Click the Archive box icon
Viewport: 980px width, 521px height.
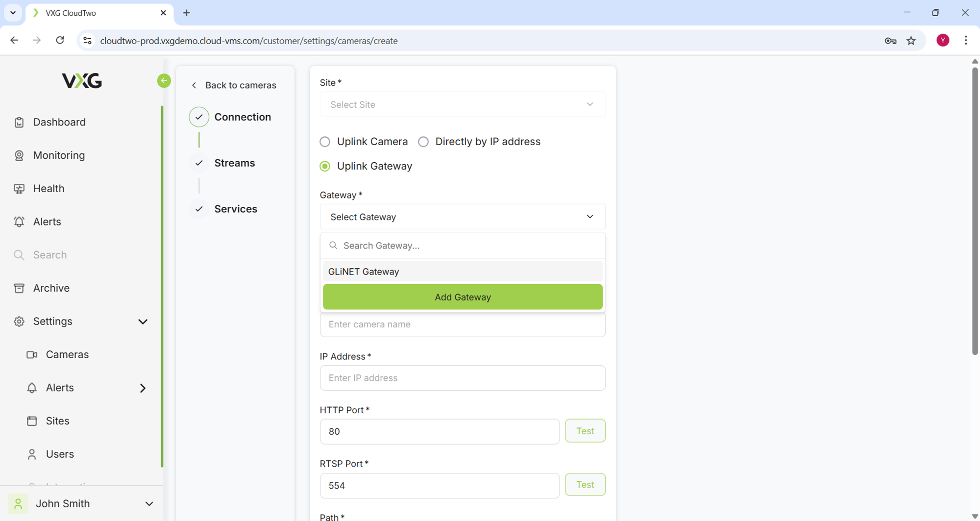coord(19,288)
